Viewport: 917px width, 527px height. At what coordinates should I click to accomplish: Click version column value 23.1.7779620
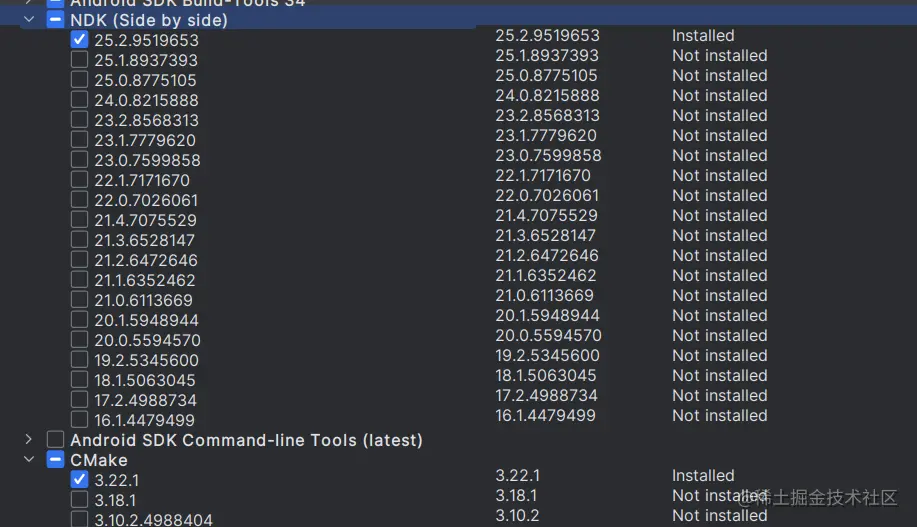tap(546, 135)
